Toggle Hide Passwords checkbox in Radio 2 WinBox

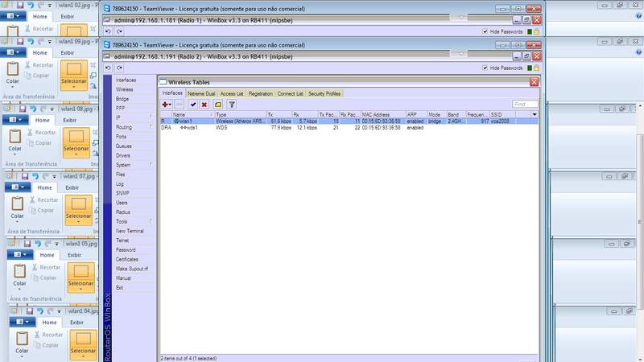point(485,68)
